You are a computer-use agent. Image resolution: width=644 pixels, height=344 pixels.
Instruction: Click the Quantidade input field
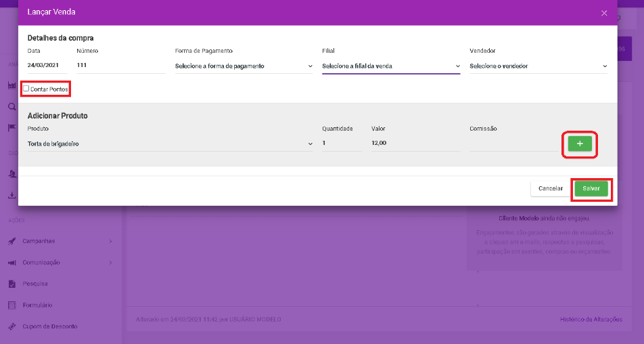[341, 144]
